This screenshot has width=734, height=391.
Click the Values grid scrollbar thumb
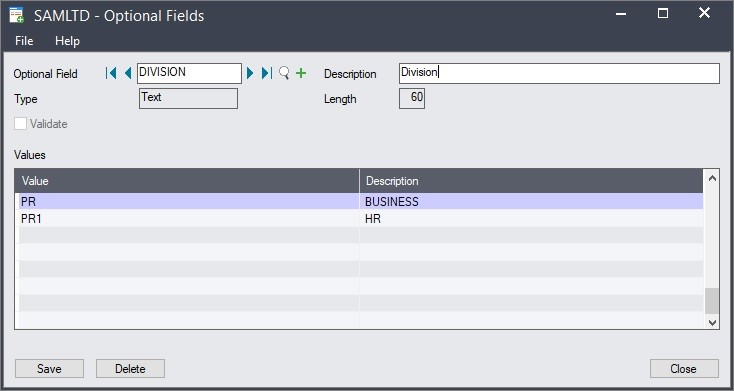[x=712, y=301]
